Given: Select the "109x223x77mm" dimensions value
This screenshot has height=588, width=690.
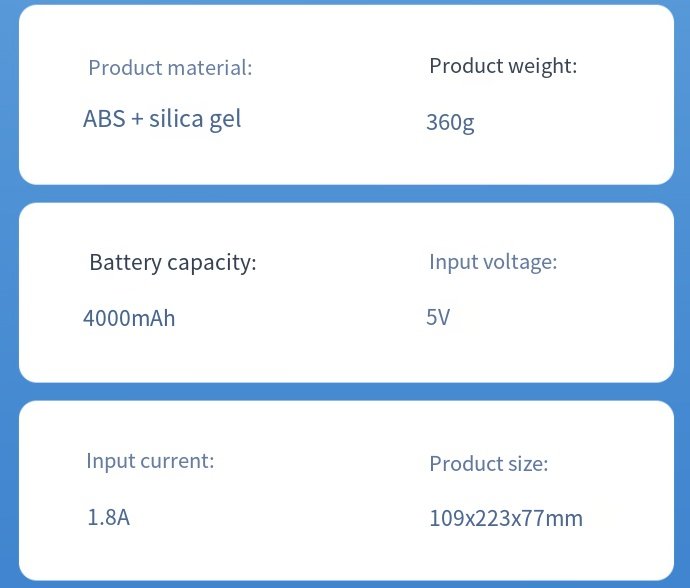Looking at the screenshot, I should coord(506,518).
